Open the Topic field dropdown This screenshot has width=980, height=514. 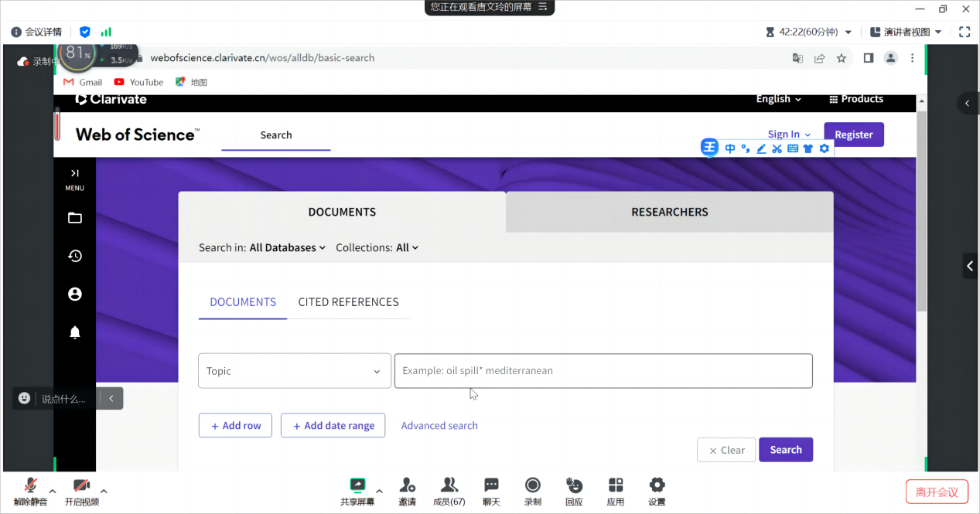[294, 371]
